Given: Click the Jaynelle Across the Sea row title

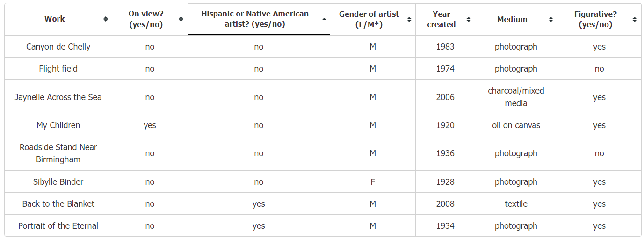Looking at the screenshot, I should point(58,97).
